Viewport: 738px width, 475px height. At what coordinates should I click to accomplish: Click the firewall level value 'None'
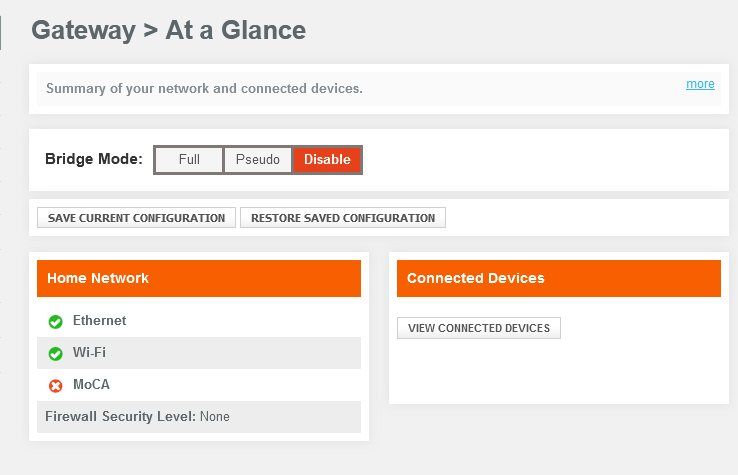click(x=215, y=416)
